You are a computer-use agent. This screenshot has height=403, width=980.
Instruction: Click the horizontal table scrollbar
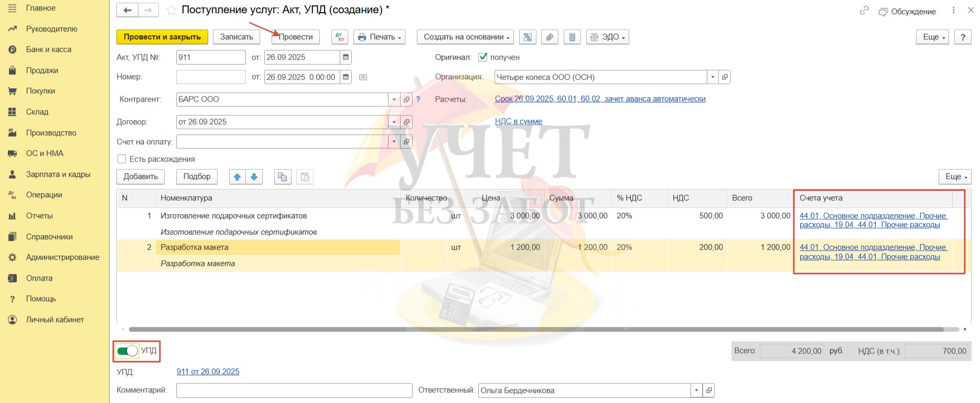pyautogui.click(x=535, y=330)
